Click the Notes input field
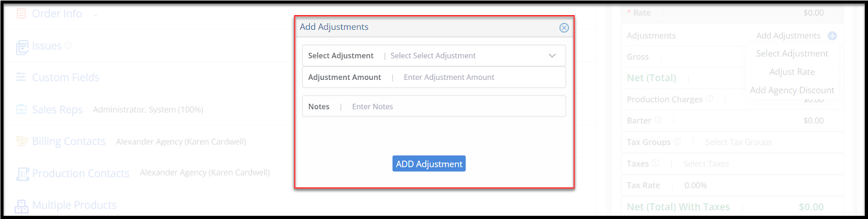The width and height of the screenshot is (868, 219). pyautogui.click(x=433, y=107)
